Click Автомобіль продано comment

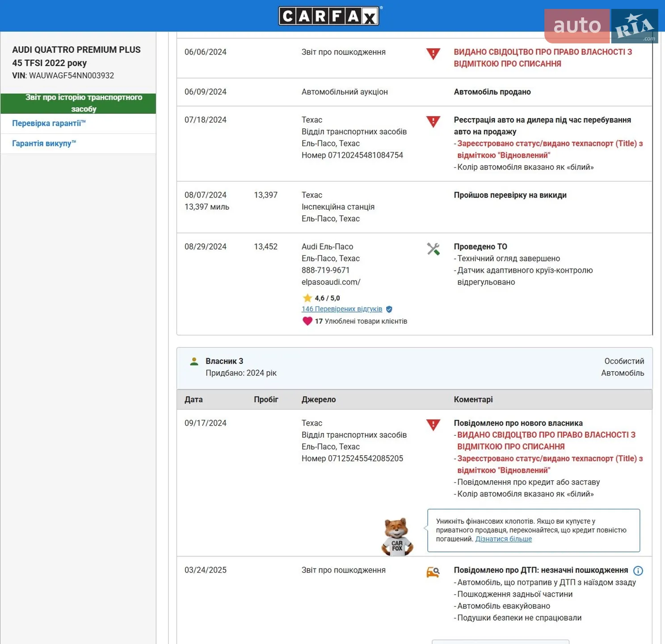(492, 92)
